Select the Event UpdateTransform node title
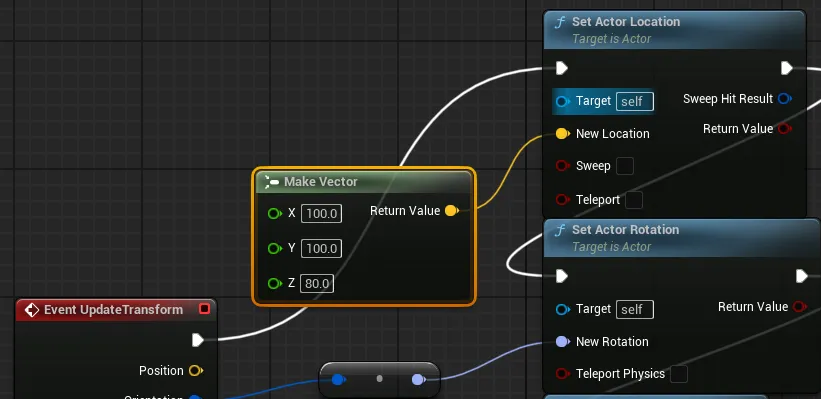Screen dimensions: 821x399 (113, 309)
